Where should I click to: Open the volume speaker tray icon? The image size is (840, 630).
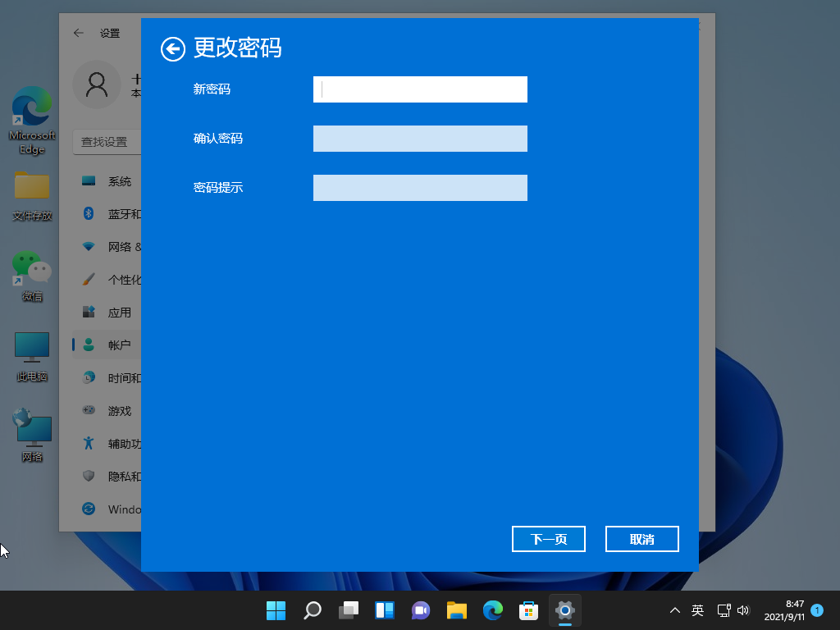pos(743,610)
